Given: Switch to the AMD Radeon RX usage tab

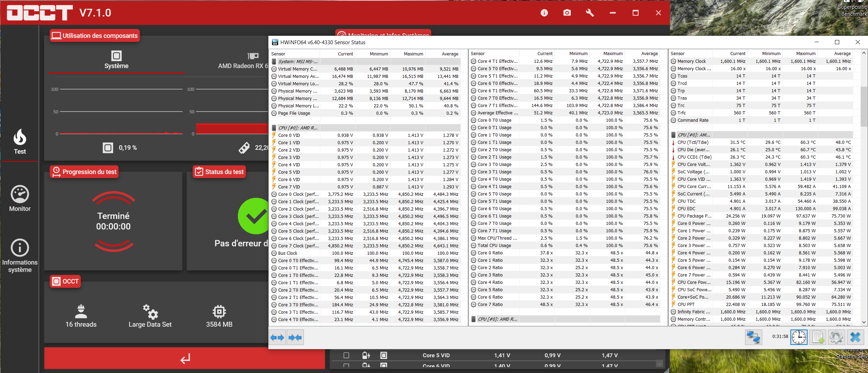Looking at the screenshot, I should click(243, 60).
